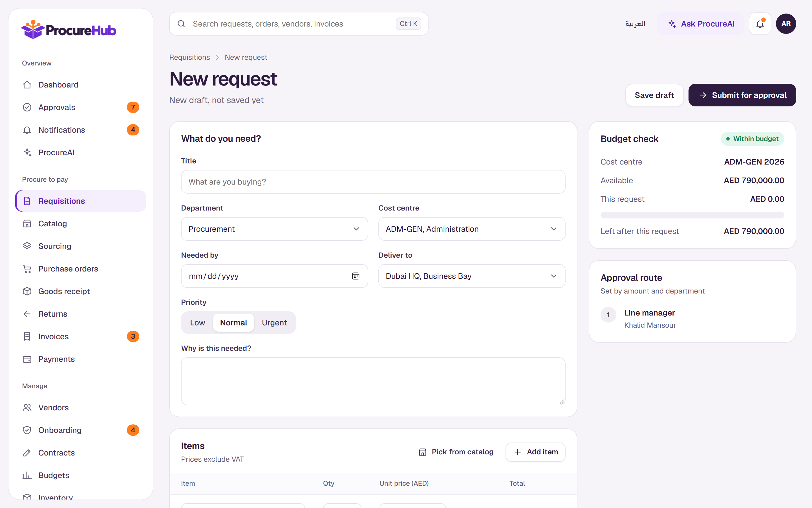Switch language to العربية
812x508 pixels.
[635, 24]
